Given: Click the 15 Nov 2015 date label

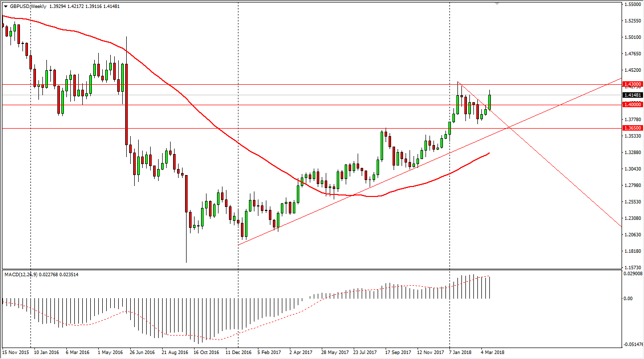Looking at the screenshot, I should click(16, 352).
